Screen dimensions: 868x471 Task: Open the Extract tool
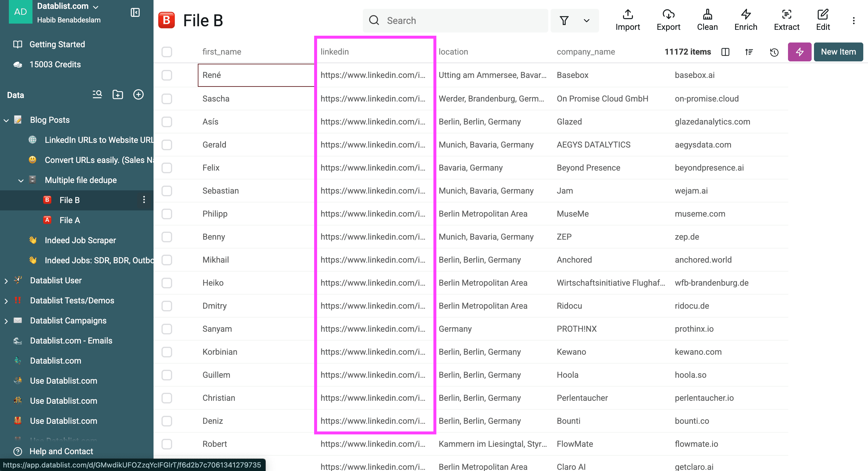coord(787,19)
